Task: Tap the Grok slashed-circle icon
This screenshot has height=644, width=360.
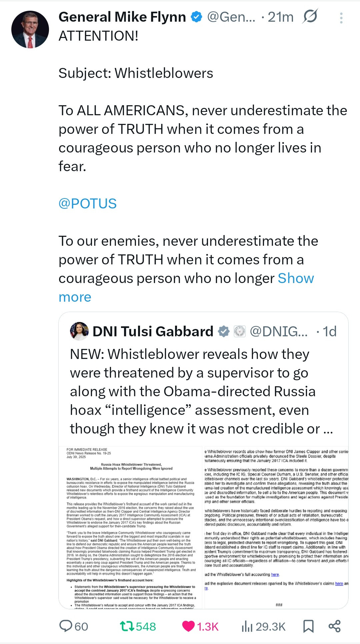Action: [x=310, y=17]
